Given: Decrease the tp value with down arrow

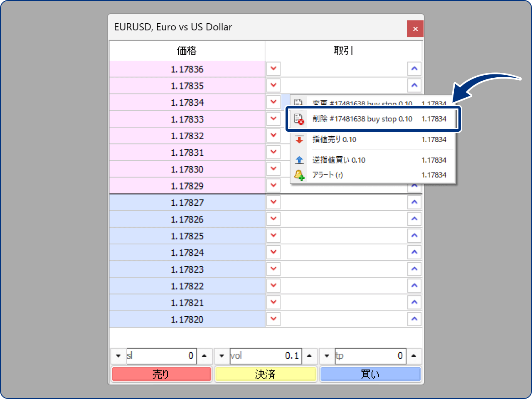Looking at the screenshot, I should coord(327,356).
